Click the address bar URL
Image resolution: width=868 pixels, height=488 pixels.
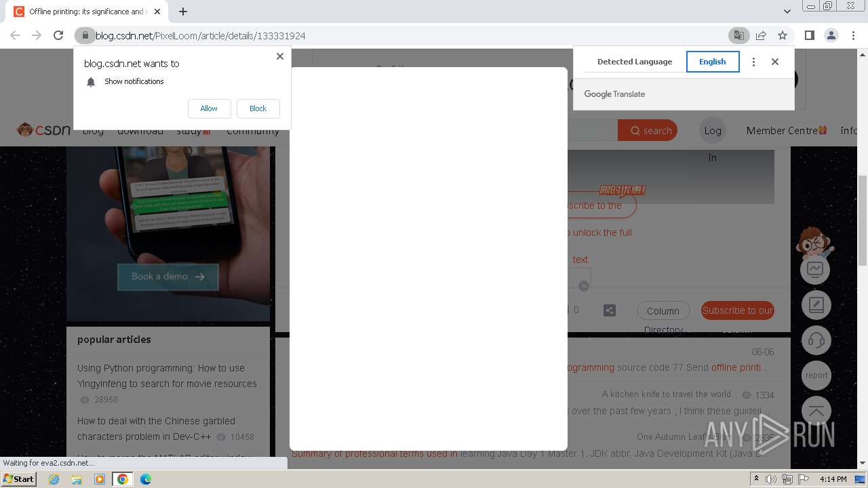click(x=201, y=36)
